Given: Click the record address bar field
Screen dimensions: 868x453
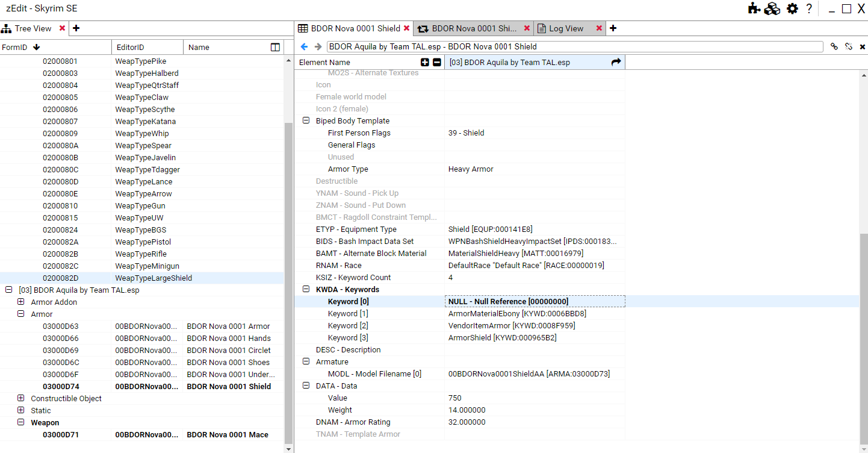Looking at the screenshot, I should pos(575,46).
